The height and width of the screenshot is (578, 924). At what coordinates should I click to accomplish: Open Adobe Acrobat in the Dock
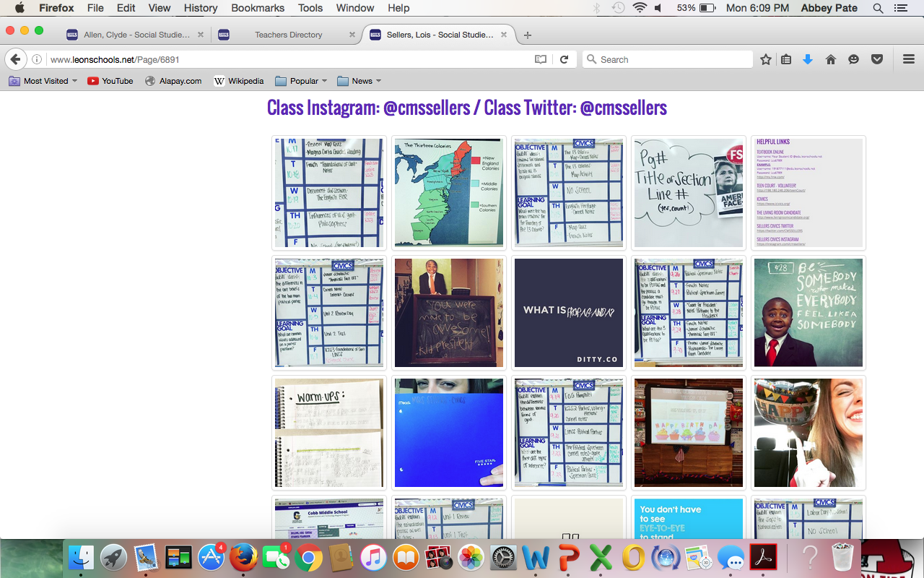coord(763,558)
